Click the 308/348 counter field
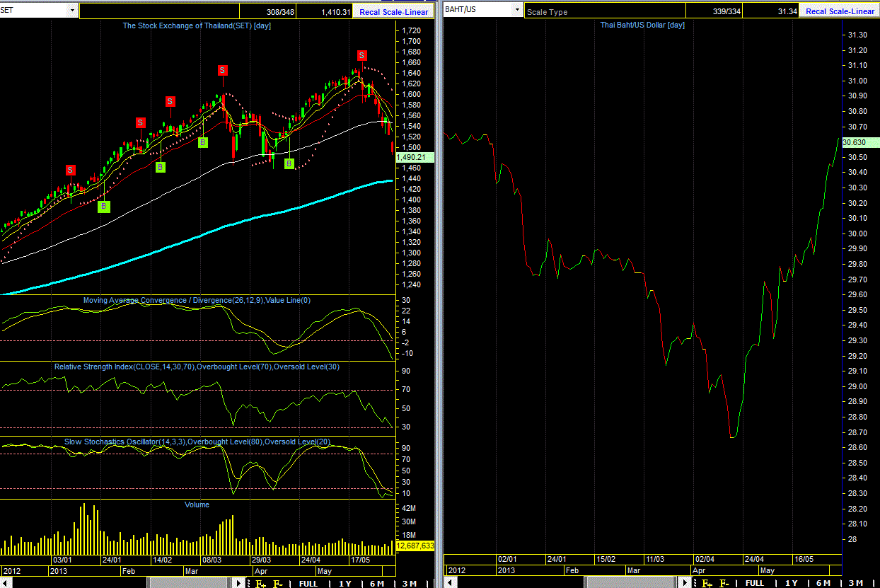The width and height of the screenshot is (880, 588). pos(268,11)
